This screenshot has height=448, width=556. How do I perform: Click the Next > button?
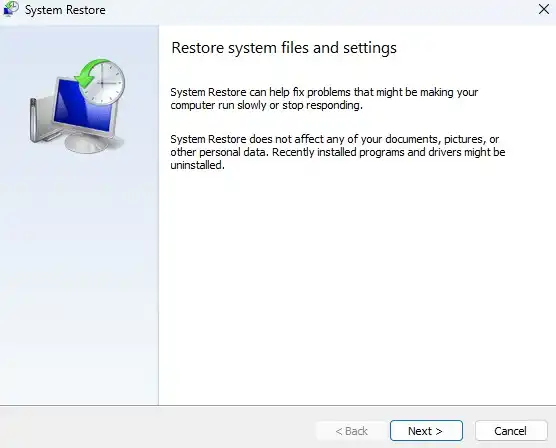tap(426, 431)
